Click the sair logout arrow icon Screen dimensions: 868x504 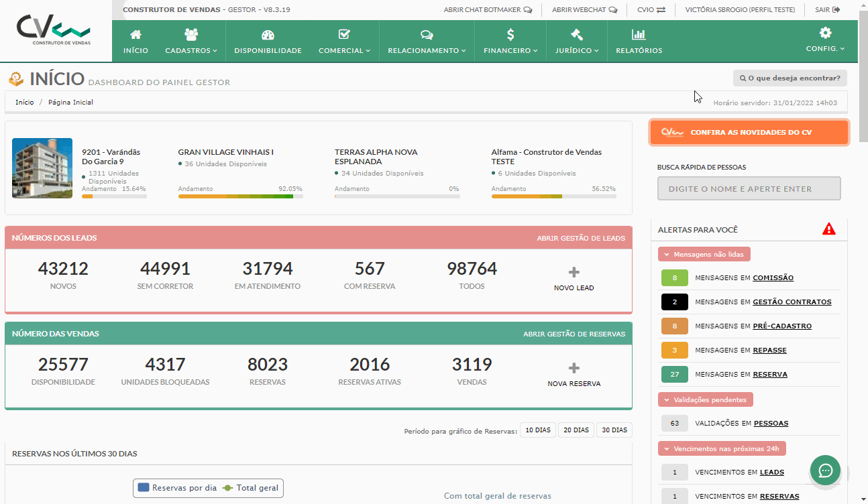(x=836, y=10)
